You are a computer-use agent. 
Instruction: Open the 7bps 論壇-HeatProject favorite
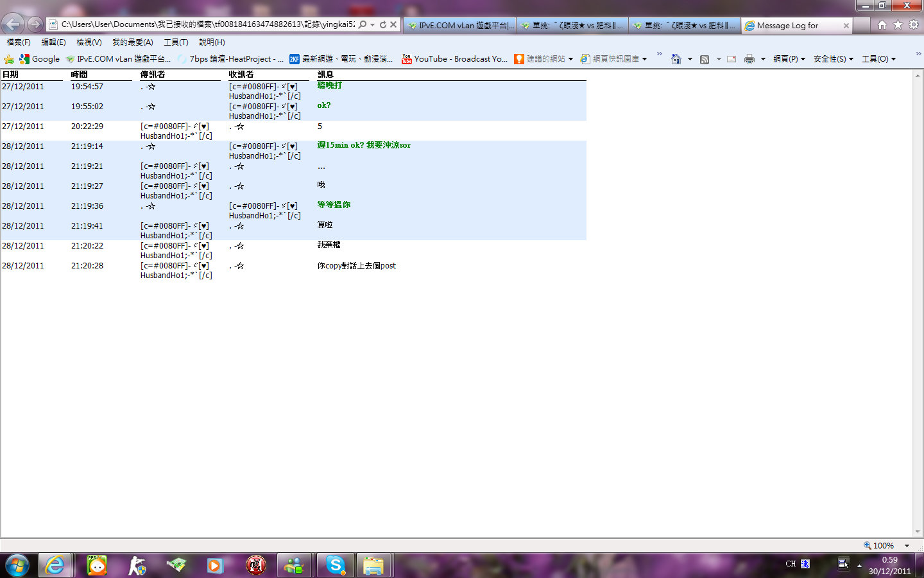230,59
